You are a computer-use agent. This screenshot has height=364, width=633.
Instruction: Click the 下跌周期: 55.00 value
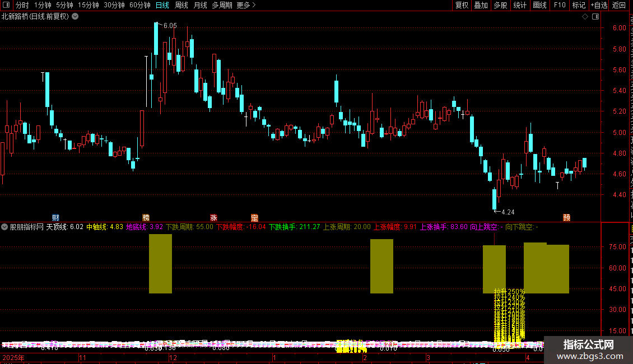pos(189,227)
